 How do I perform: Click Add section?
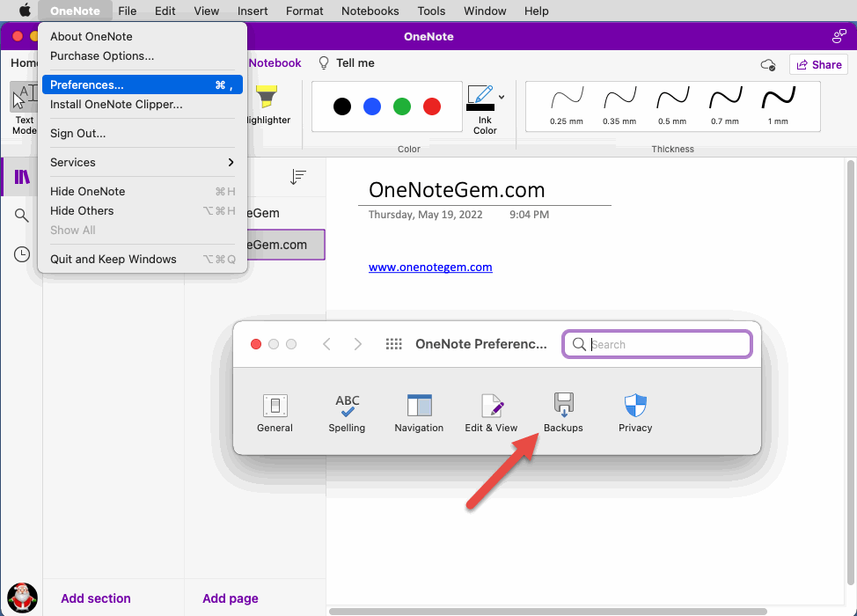96,598
